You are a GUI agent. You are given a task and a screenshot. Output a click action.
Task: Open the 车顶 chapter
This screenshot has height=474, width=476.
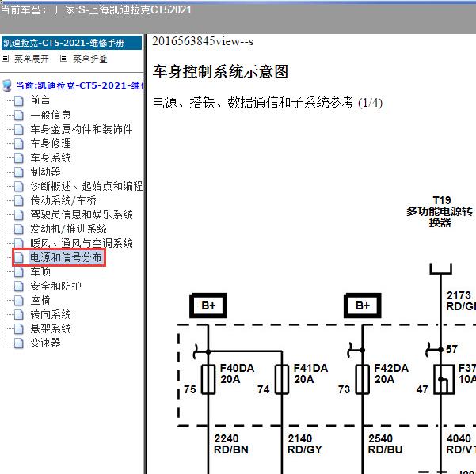click(40, 271)
